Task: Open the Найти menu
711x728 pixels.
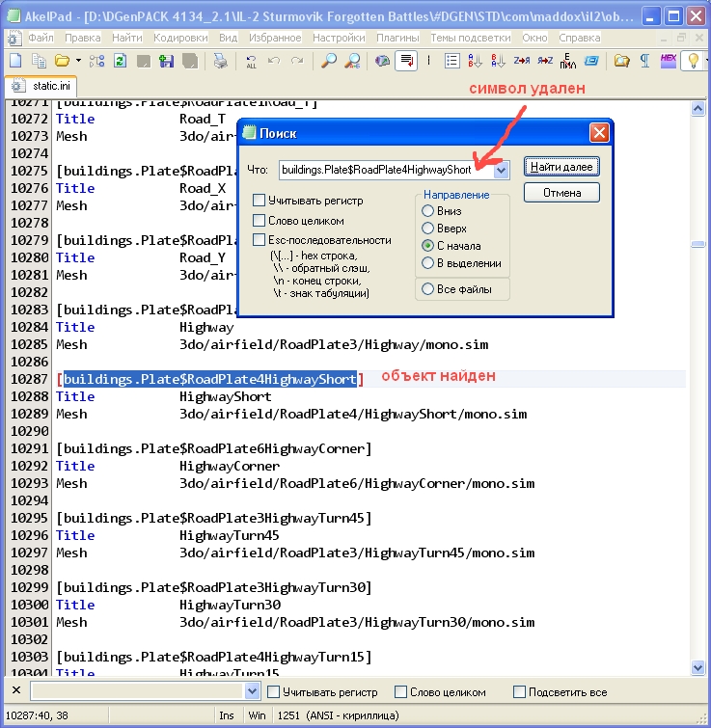Action: 126,38
